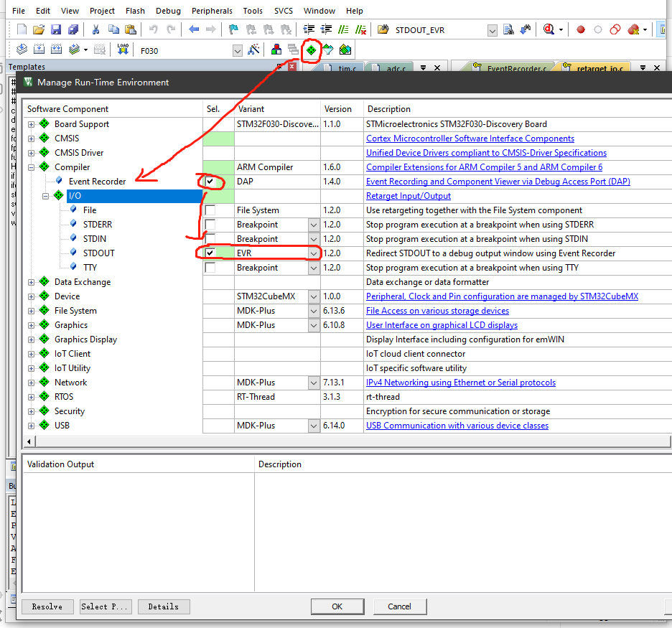Open Device variant STM32CubeMX dropdown
The image size is (672, 628).
tap(314, 296)
